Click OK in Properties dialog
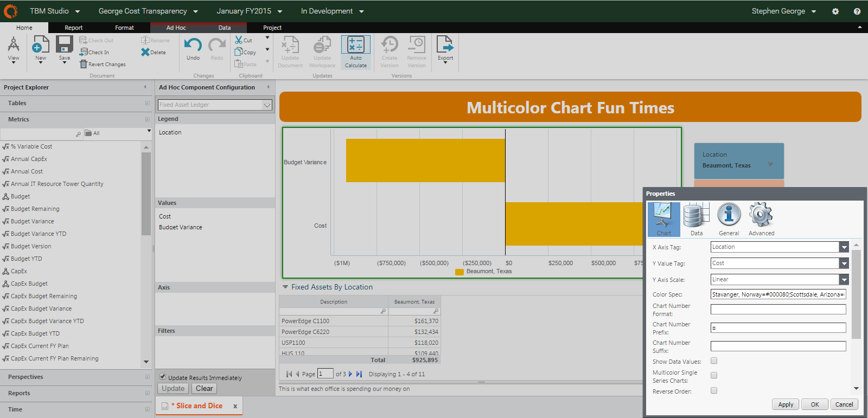This screenshot has width=868, height=418. 815,404
